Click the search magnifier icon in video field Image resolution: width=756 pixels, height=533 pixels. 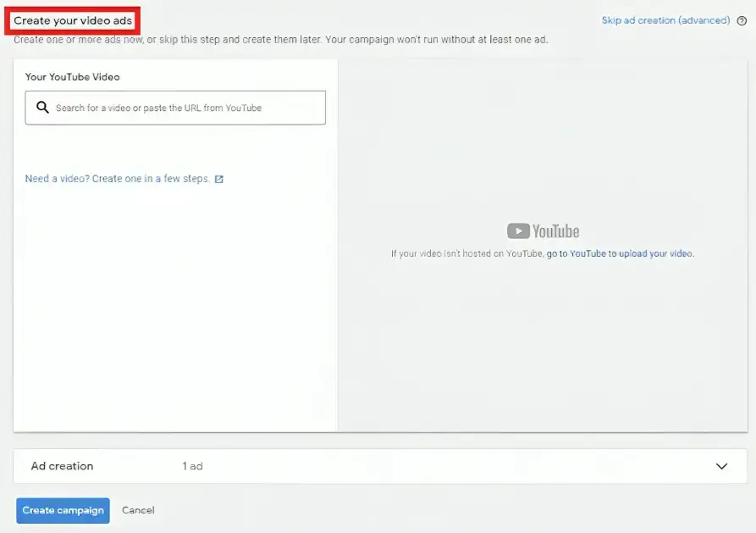[x=42, y=107]
